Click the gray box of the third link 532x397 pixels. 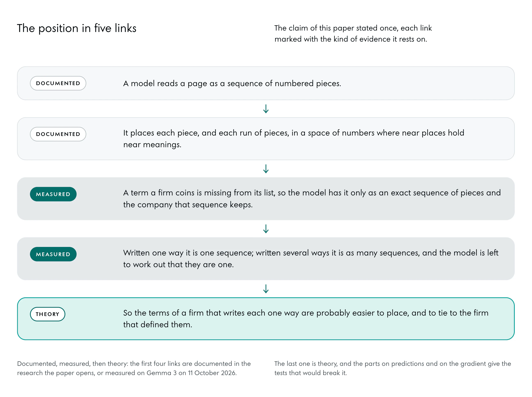[266, 199]
